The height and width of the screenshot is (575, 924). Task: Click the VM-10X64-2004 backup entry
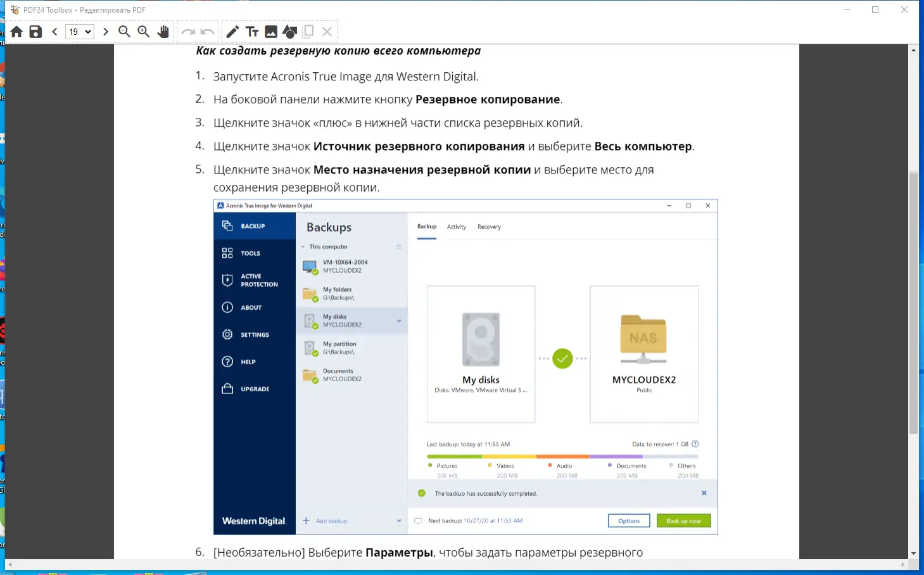(x=351, y=267)
